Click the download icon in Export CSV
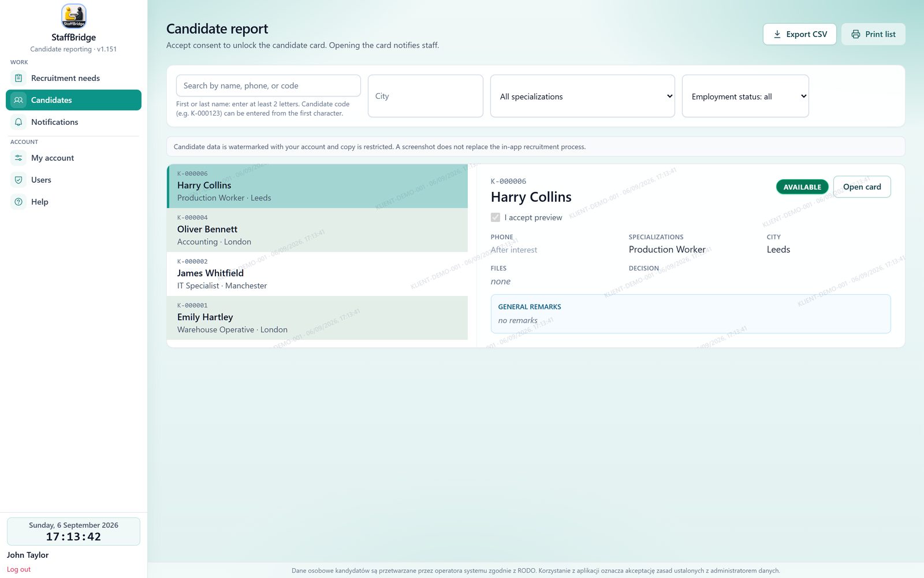Screen dimensions: 924x578 (777, 34)
